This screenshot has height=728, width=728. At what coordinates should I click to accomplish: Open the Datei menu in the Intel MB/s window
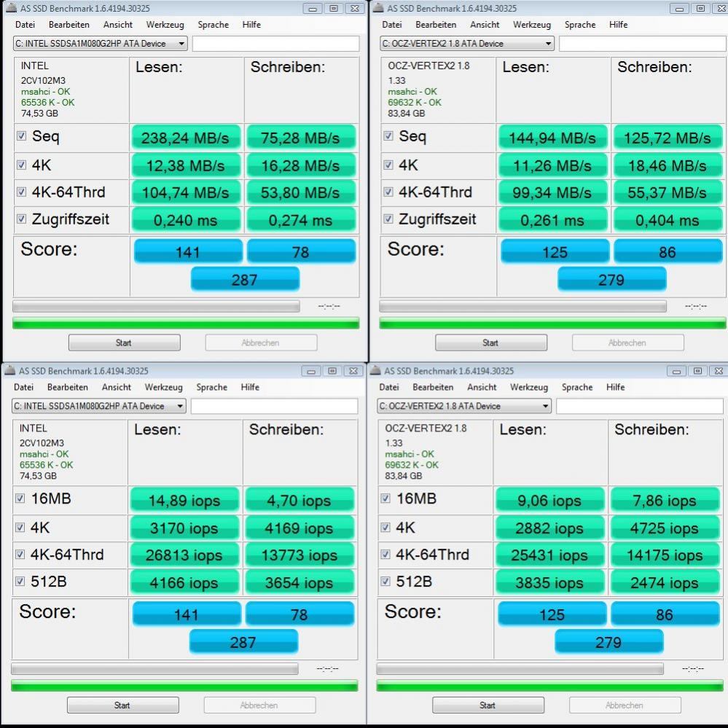[x=25, y=25]
